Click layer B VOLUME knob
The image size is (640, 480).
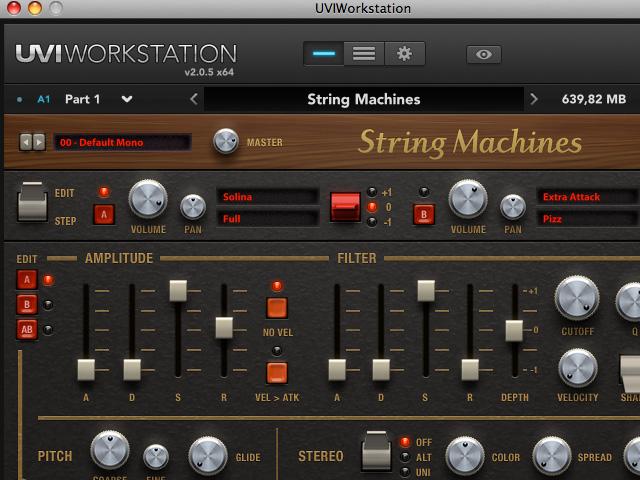click(x=468, y=199)
